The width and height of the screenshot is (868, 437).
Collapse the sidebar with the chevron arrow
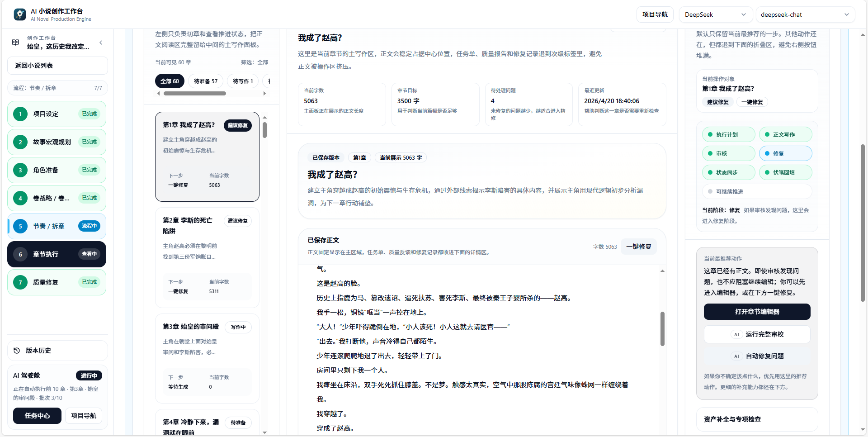[x=101, y=42]
